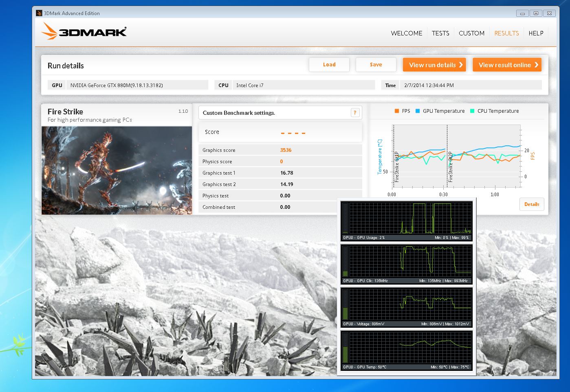This screenshot has width=570, height=392.
Task: Open the WELCOME tab
Action: (x=406, y=33)
